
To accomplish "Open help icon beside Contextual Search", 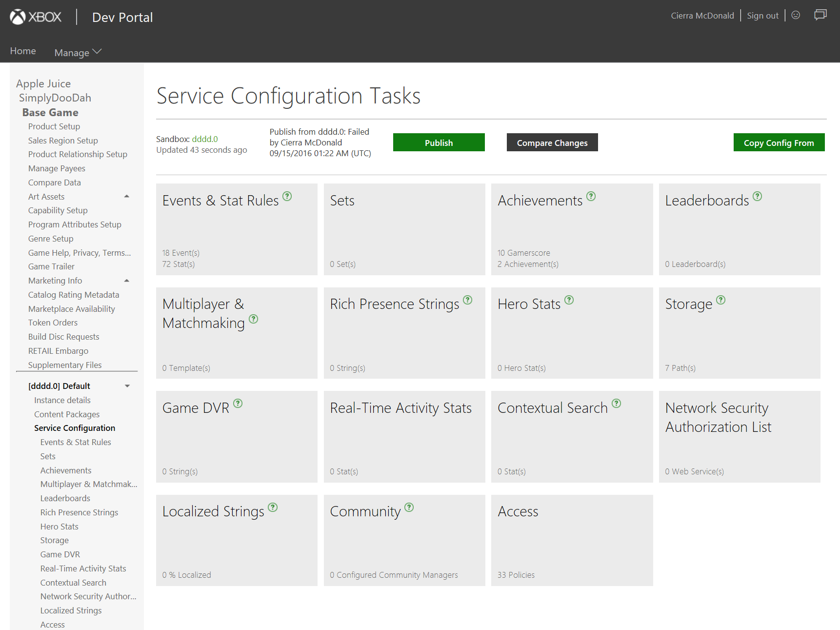I will click(x=617, y=404).
